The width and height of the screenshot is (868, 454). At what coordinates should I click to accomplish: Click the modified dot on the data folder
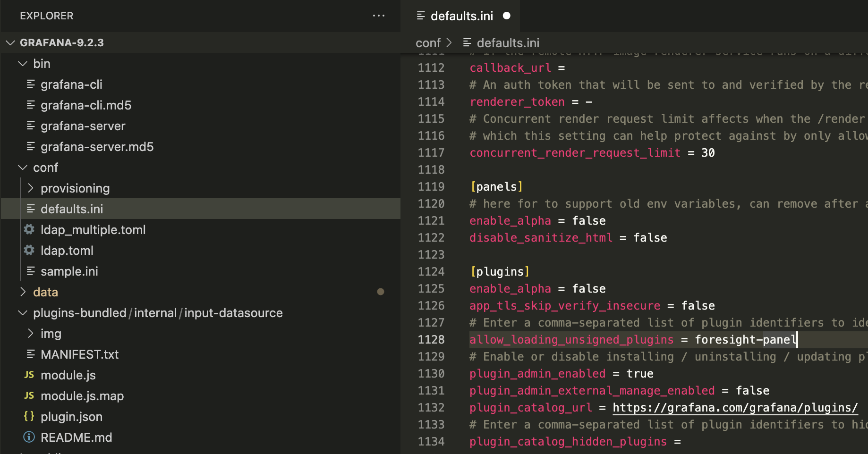(x=380, y=292)
